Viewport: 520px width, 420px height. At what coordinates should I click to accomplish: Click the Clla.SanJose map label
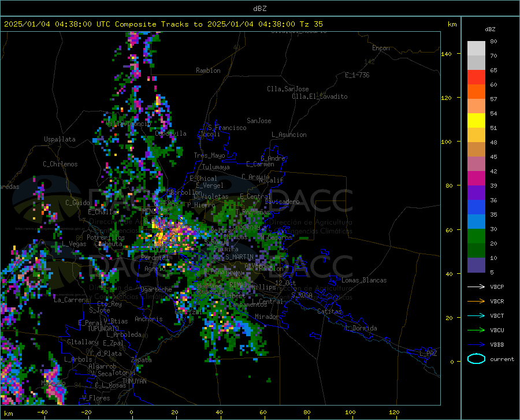288,89
